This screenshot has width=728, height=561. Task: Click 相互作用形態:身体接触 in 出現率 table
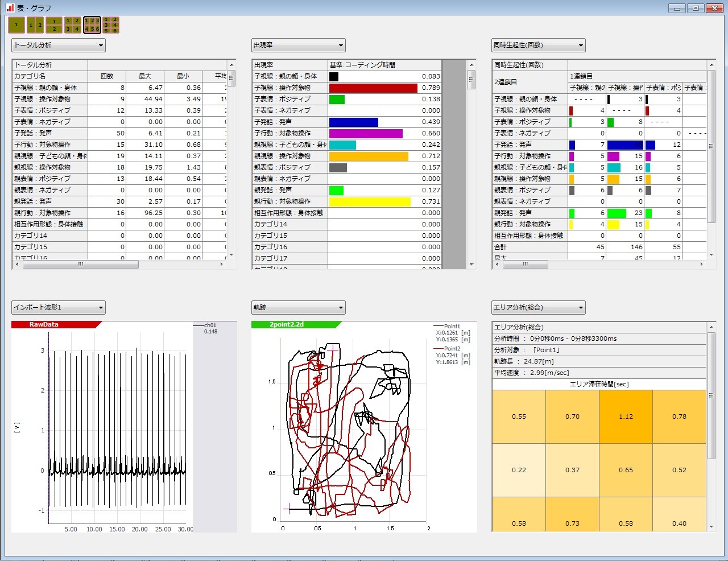coord(289,213)
